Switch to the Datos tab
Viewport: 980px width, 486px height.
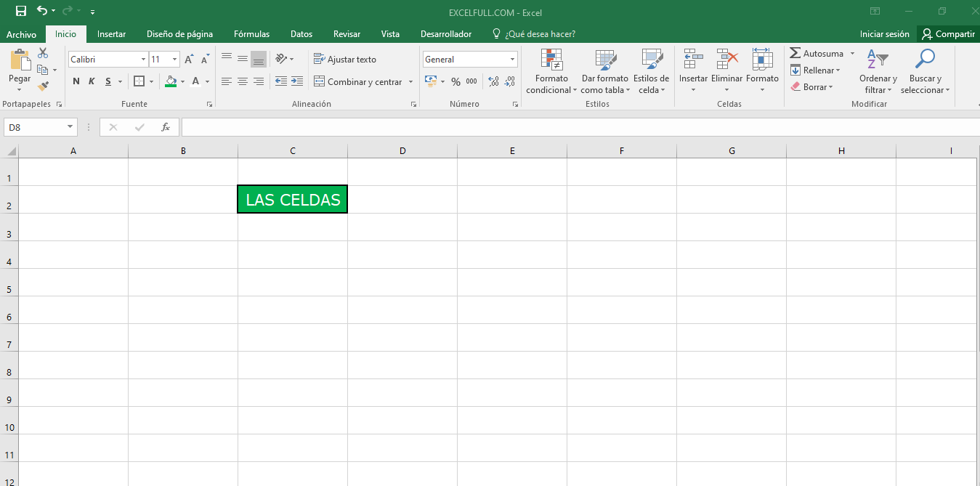301,34
